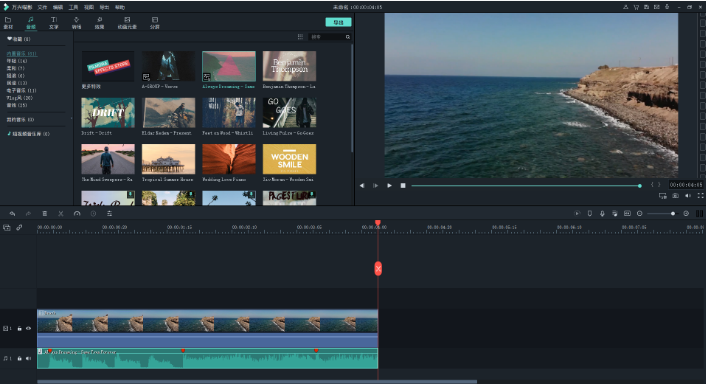Open the Edit adjustments sliders icon

(x=109, y=214)
